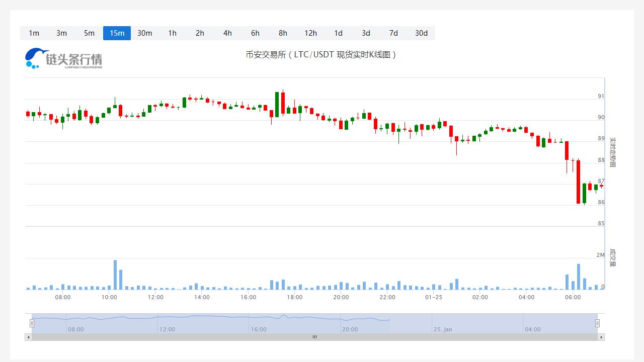The height and width of the screenshot is (362, 644).
Task: Select the 1m timeframe tab
Action: point(34,33)
